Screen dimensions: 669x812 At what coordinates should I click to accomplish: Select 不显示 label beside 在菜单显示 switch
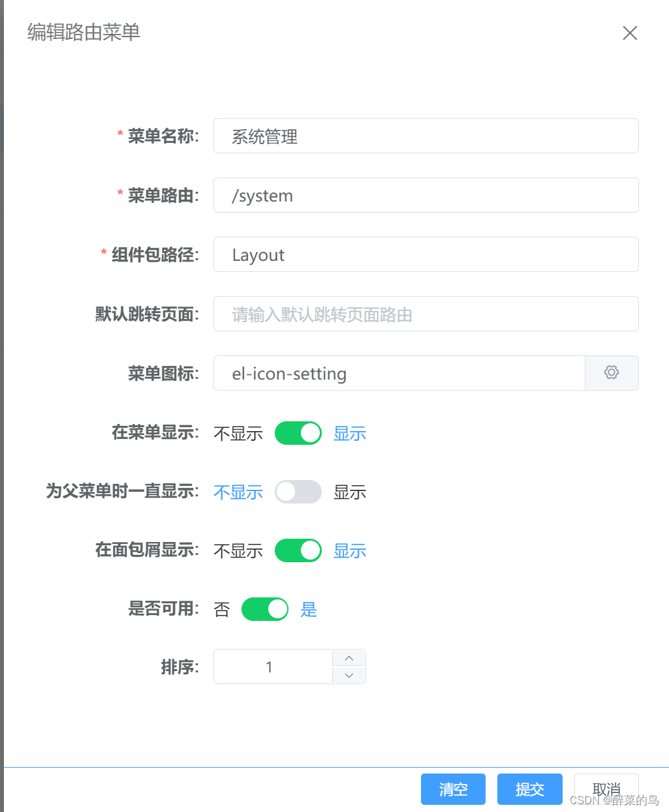238,434
